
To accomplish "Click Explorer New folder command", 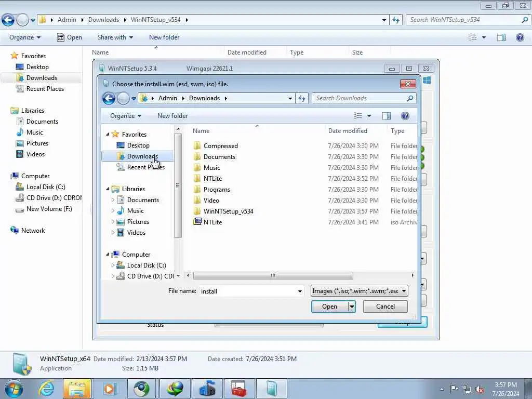I will 164,37.
